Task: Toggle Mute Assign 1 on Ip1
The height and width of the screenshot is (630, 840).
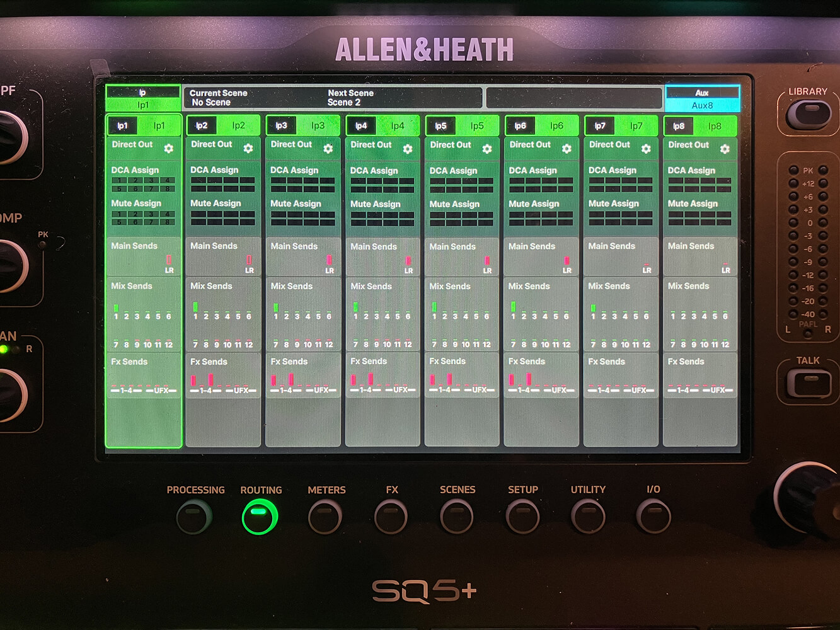Action: tap(120, 214)
